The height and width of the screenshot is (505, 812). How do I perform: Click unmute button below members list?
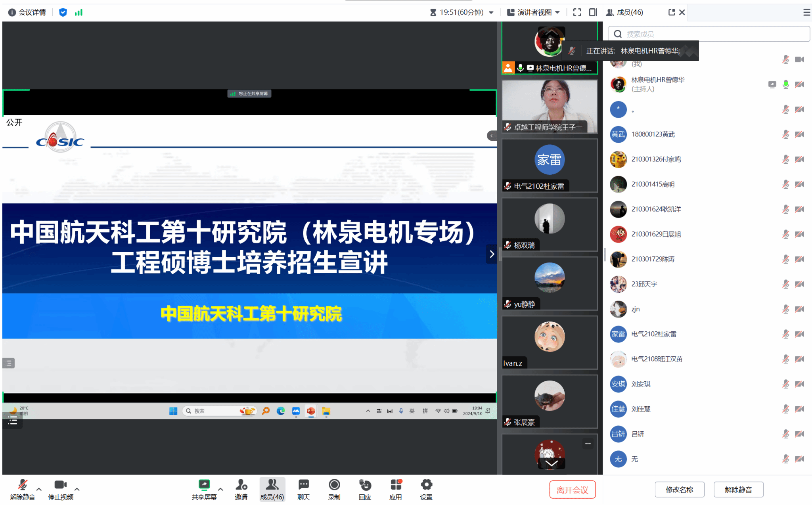coord(738,490)
